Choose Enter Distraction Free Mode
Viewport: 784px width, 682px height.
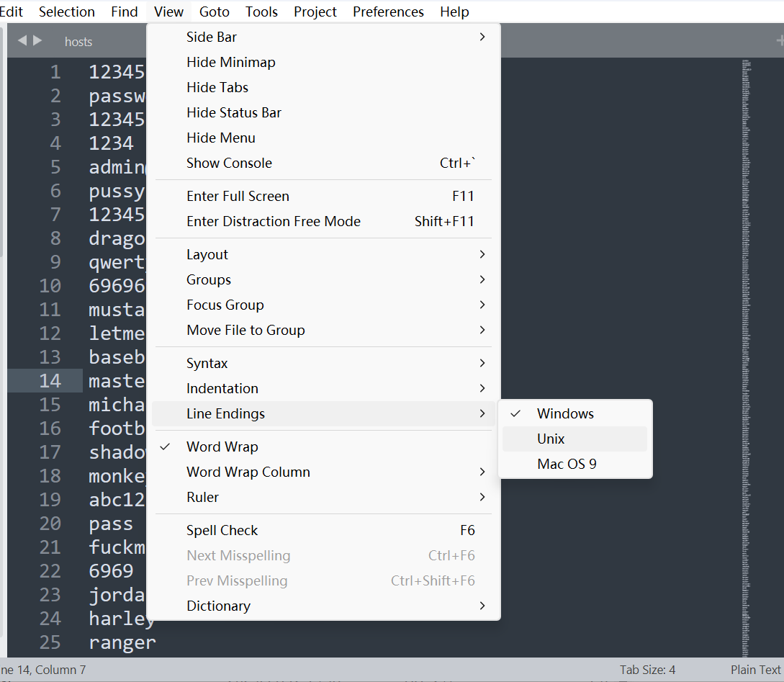(323, 221)
